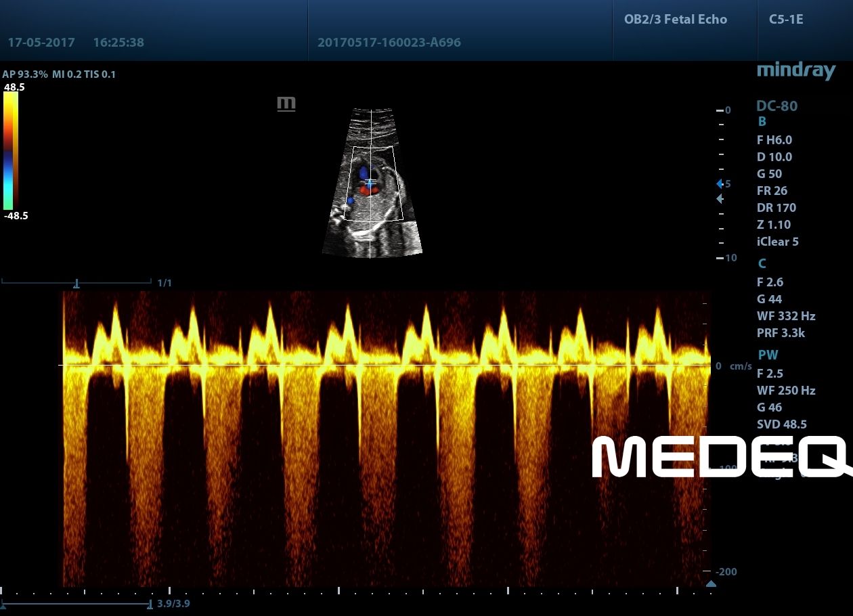Click the exam ID '20170517-160023-A696'
Screen dimensions: 853x616
(389, 42)
